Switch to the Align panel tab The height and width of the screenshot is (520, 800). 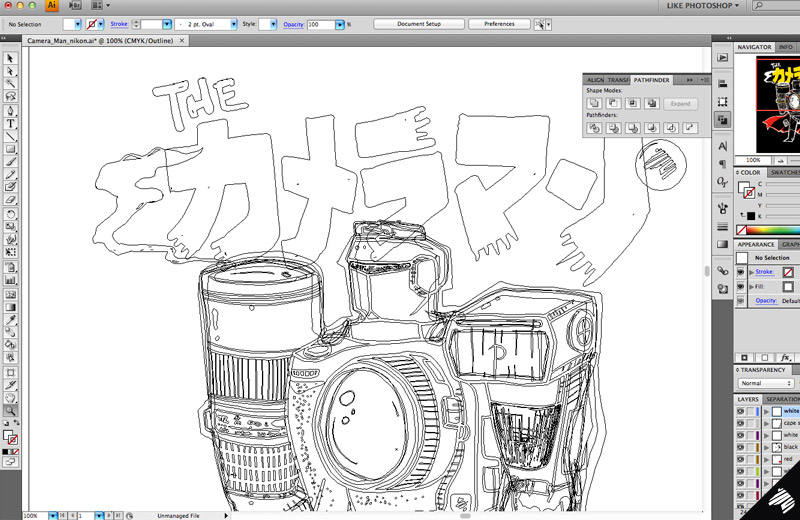point(595,78)
